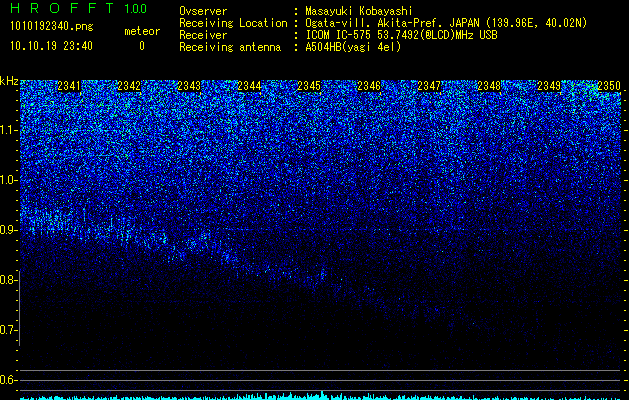Image resolution: width=629 pixels, height=400 pixels.
Task: Click the antenna A504HB(yagi 4el) text
Action: (353, 47)
